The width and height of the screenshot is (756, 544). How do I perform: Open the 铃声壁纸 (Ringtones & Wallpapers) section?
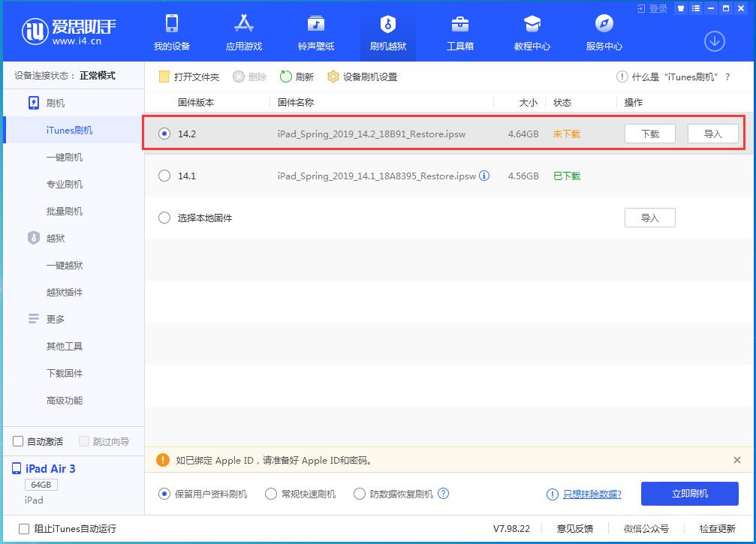315,32
